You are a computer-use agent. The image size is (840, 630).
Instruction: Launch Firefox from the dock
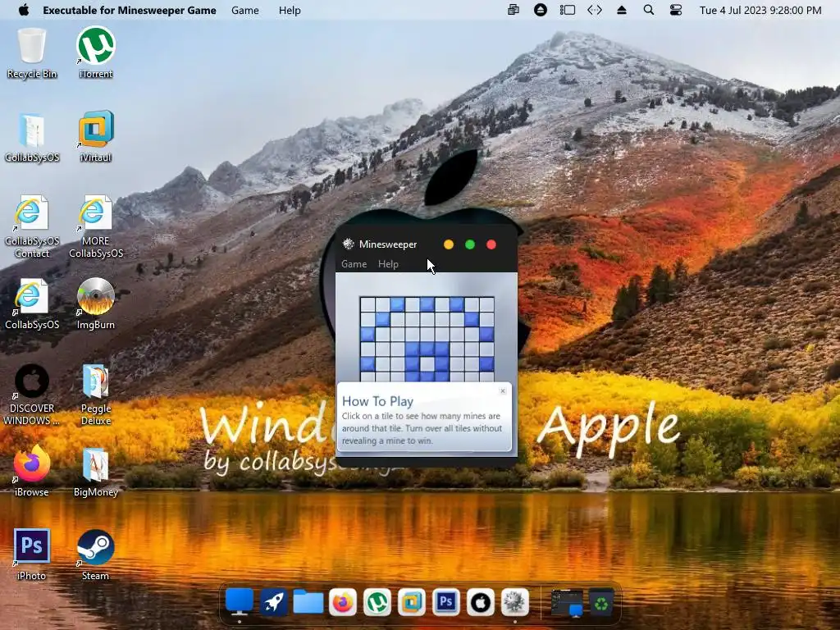[x=343, y=602]
